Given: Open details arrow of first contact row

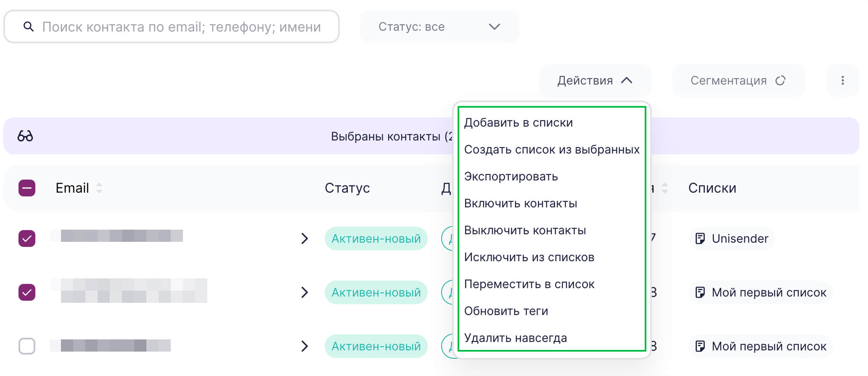Looking at the screenshot, I should click(304, 238).
